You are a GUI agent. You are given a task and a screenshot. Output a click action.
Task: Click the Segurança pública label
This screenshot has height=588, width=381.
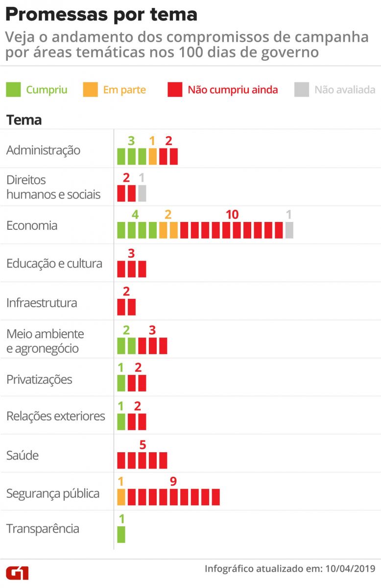[53, 493]
